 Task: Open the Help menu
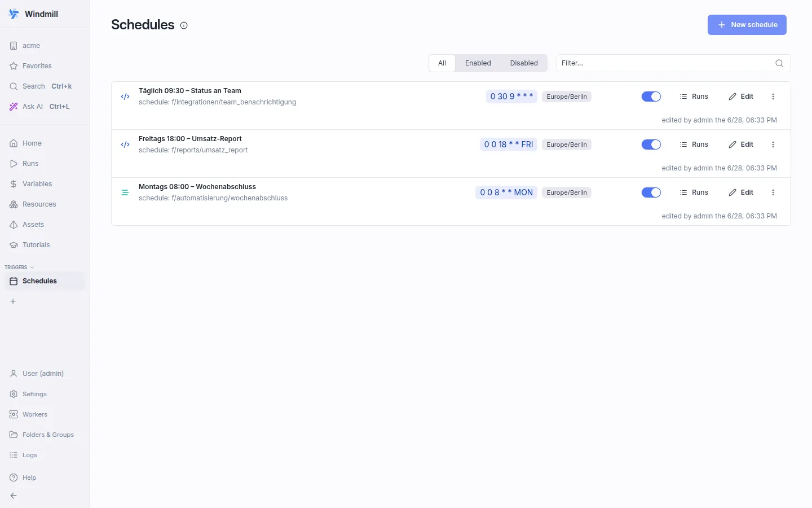coord(45,478)
